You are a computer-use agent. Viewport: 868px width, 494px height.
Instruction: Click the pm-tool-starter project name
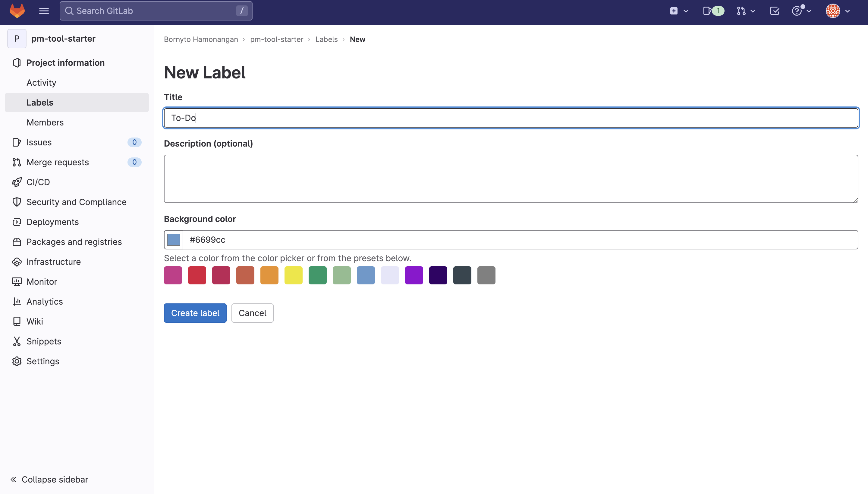pos(63,39)
